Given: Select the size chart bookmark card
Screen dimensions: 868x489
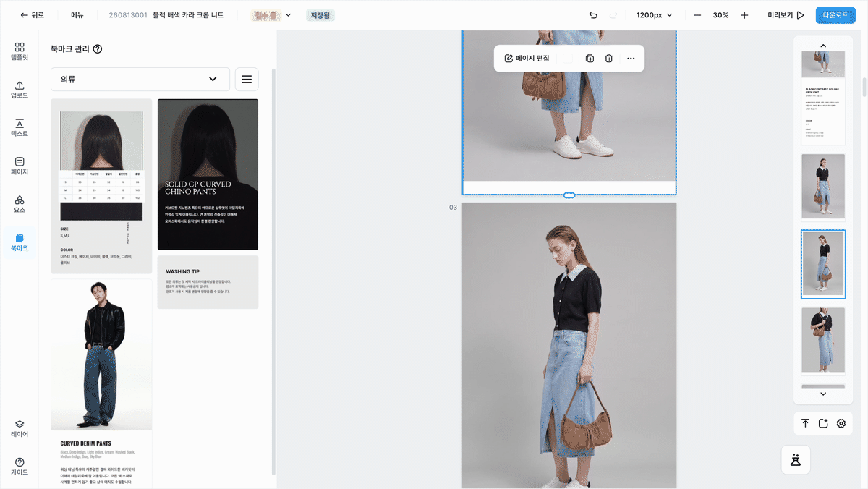Looking at the screenshot, I should (101, 187).
